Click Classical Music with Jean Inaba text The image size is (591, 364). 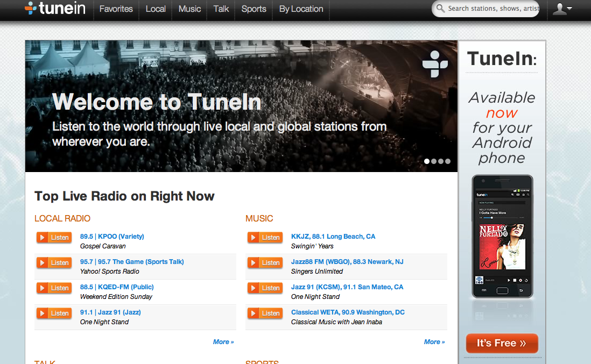[x=336, y=322]
